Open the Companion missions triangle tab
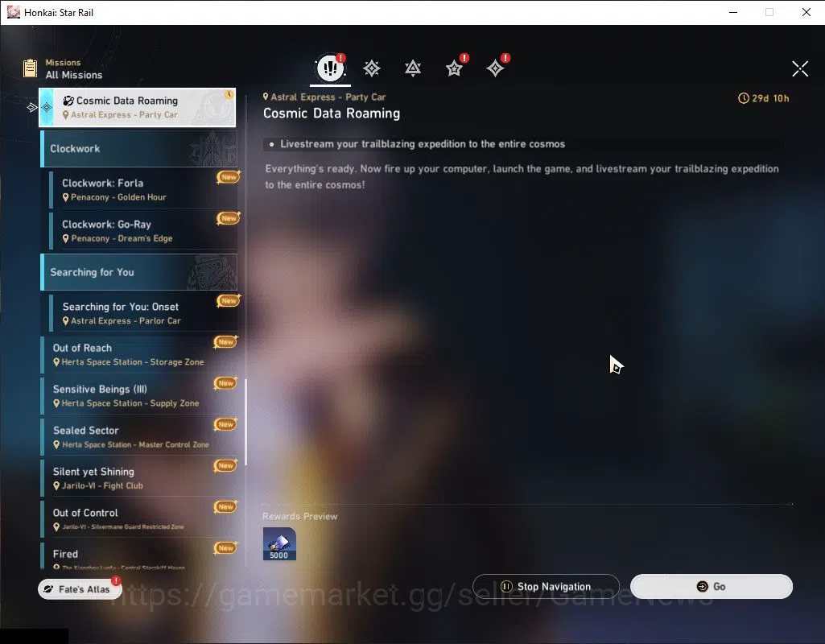The width and height of the screenshot is (825, 644). click(x=413, y=68)
